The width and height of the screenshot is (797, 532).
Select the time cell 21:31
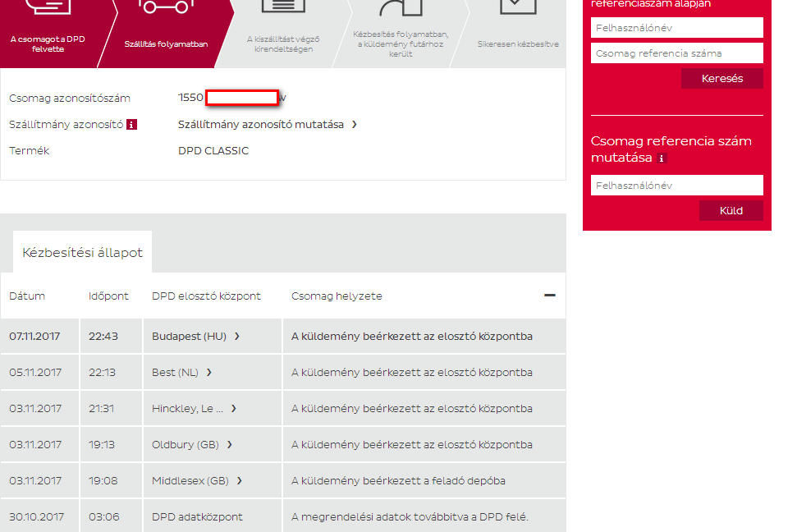101,408
